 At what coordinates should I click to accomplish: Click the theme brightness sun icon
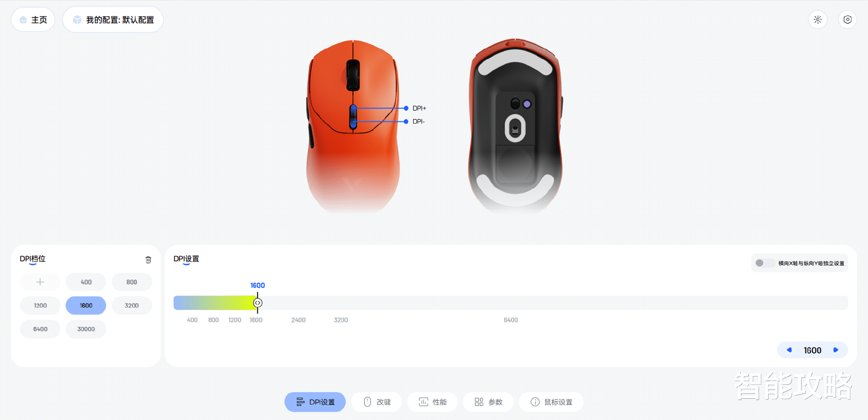click(818, 19)
